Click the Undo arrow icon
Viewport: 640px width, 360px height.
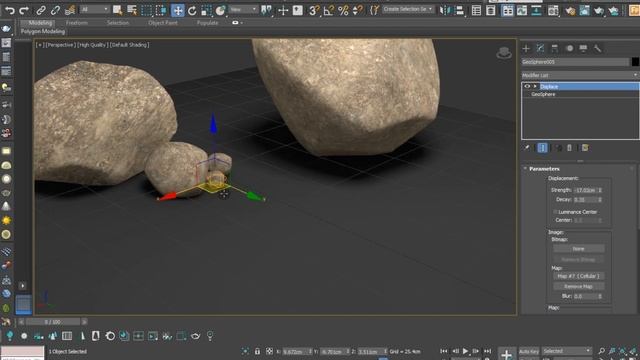click(9, 10)
